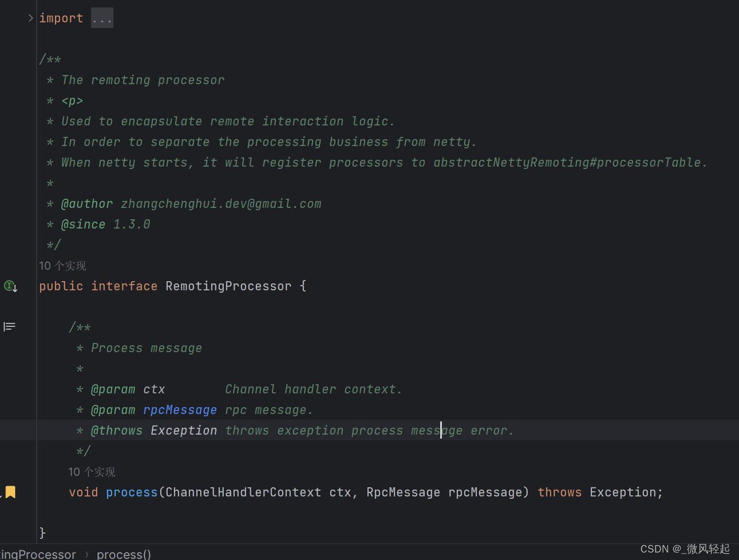This screenshot has width=739, height=560.
Task: Click the throws keyword in signature
Action: coord(559,492)
